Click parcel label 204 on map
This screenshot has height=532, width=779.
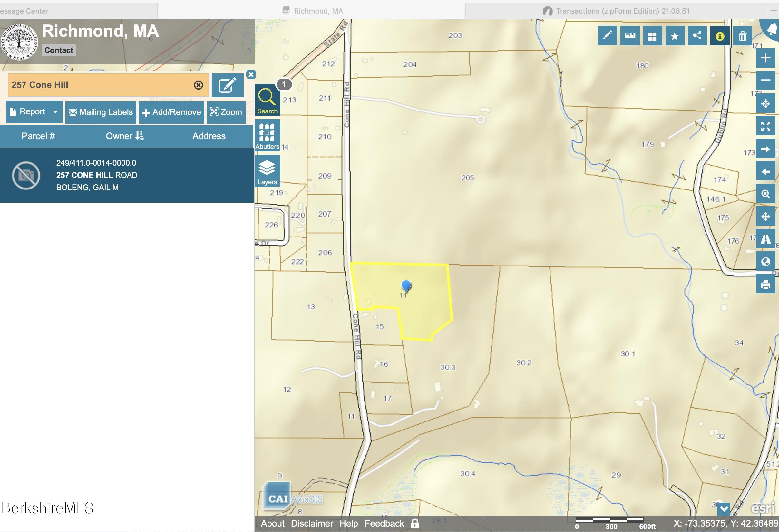tap(410, 64)
